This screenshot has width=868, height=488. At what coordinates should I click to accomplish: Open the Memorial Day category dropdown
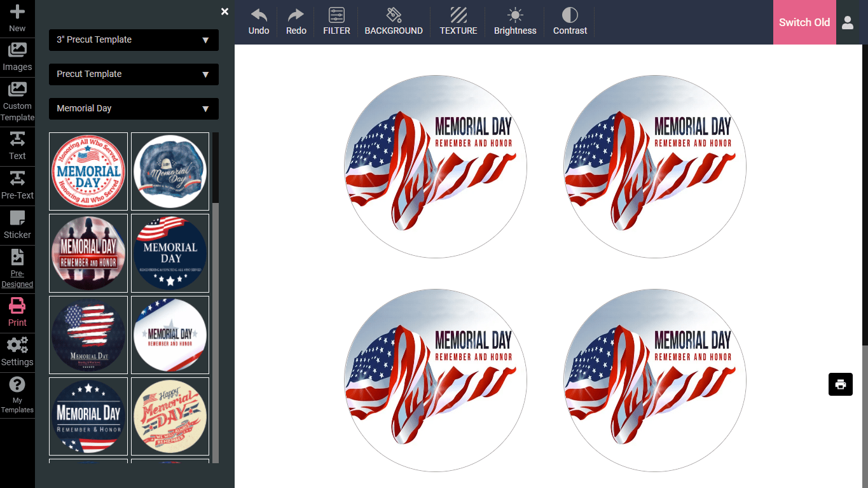click(x=133, y=108)
